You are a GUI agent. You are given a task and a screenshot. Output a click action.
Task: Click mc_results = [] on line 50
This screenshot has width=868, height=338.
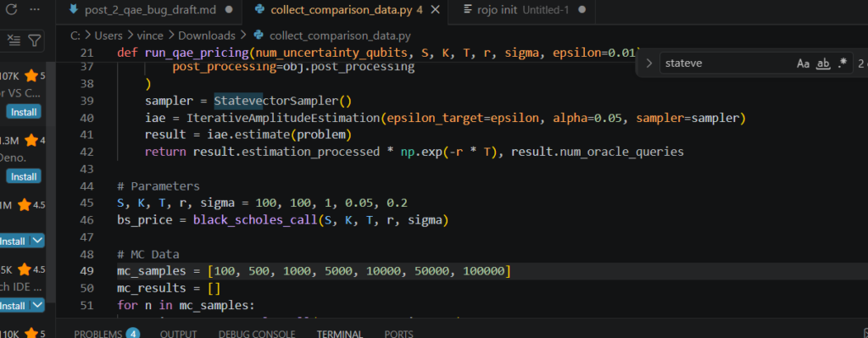click(169, 289)
